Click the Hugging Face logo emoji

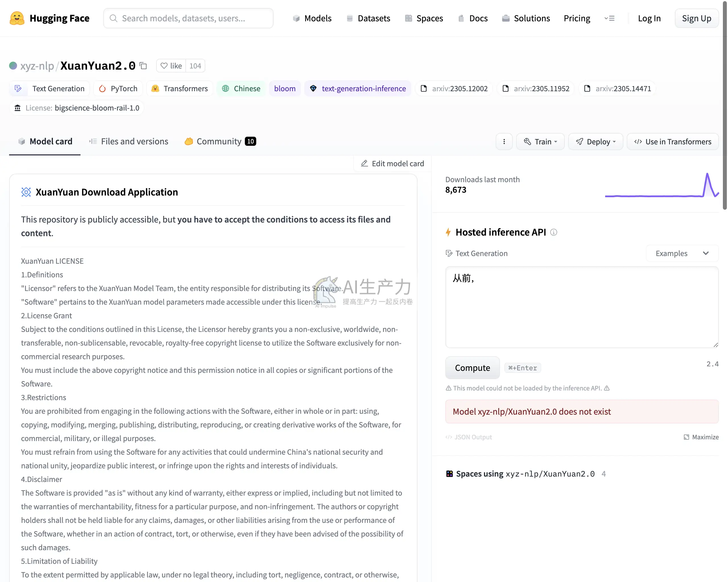tap(17, 18)
